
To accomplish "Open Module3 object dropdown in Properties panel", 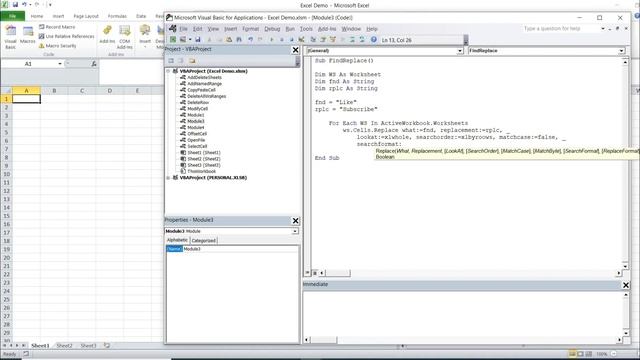I will tap(295, 231).
